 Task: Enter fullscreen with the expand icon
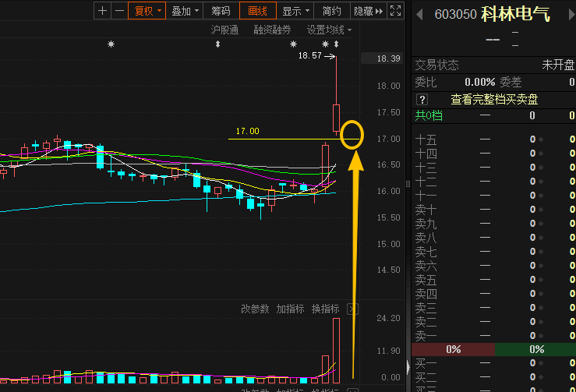396,11
